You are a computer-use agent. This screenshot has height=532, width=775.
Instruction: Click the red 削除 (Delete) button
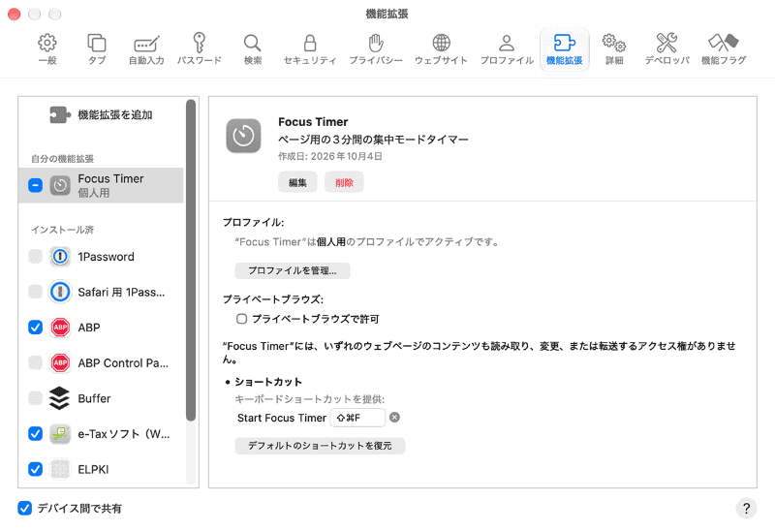(x=344, y=182)
